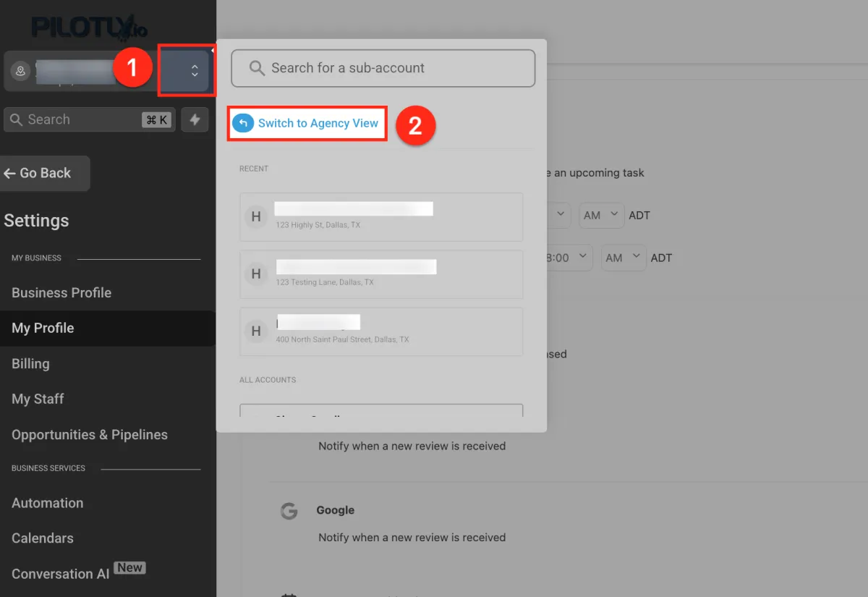Click the blue Switch to Agency arrow icon

pyautogui.click(x=243, y=123)
